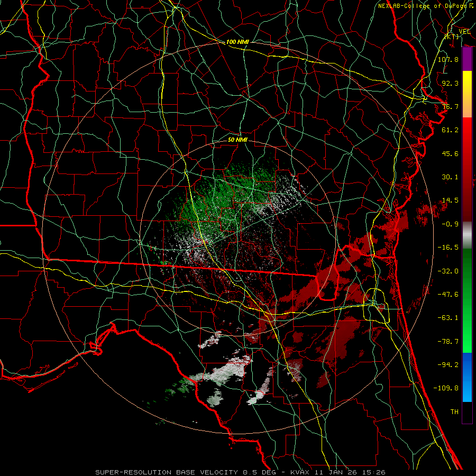
Task: Click the 100 NMI range ring label
Action: pyautogui.click(x=237, y=42)
